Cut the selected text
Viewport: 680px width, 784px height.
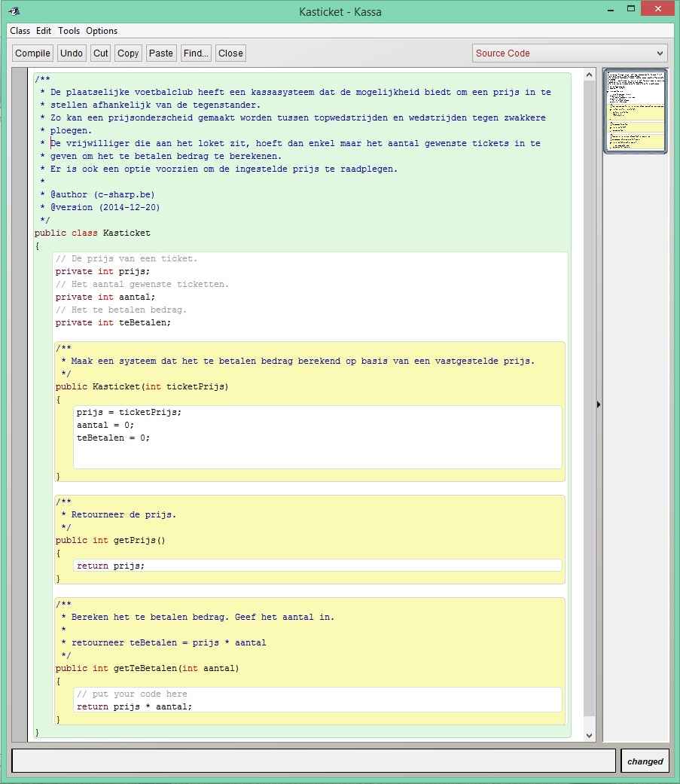100,53
